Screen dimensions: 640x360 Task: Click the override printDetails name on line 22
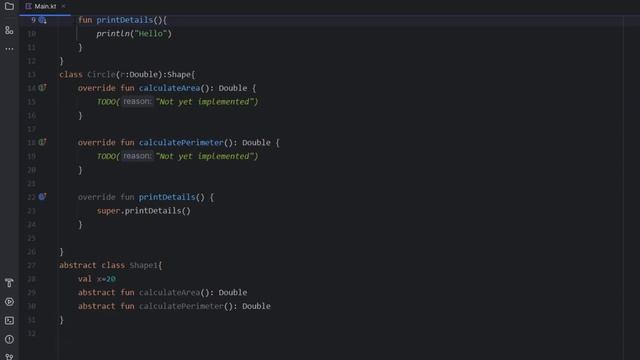click(167, 197)
